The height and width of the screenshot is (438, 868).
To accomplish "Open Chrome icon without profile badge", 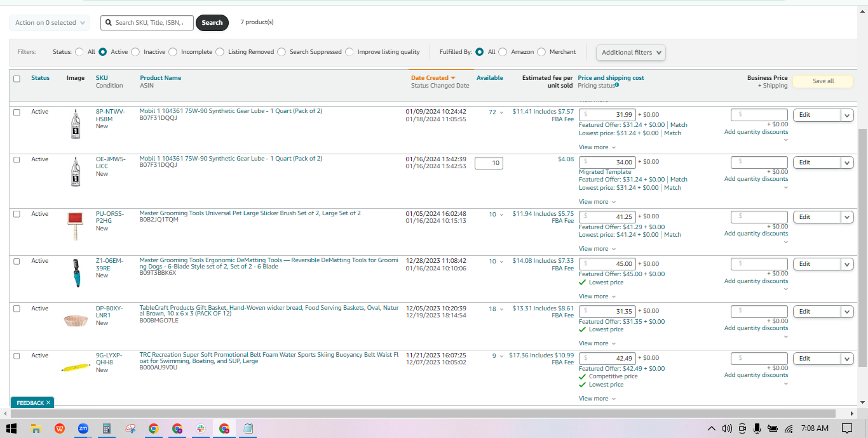I will [x=154, y=428].
